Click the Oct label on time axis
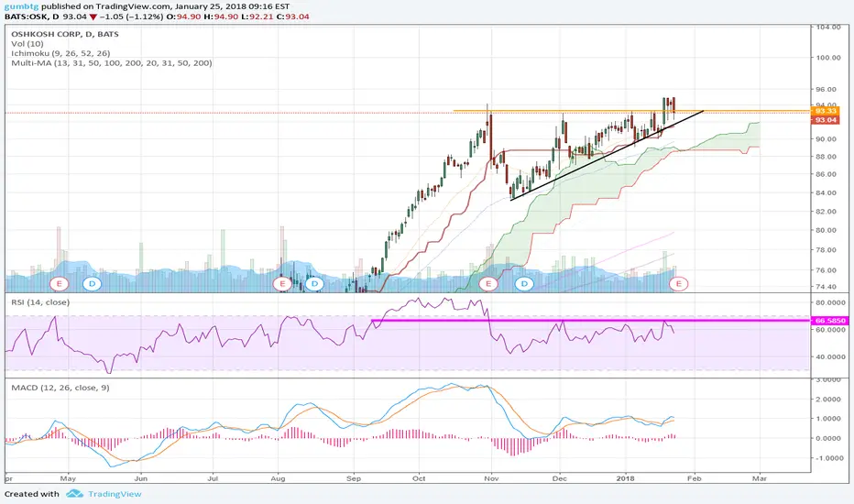854x504 pixels. pyautogui.click(x=419, y=479)
